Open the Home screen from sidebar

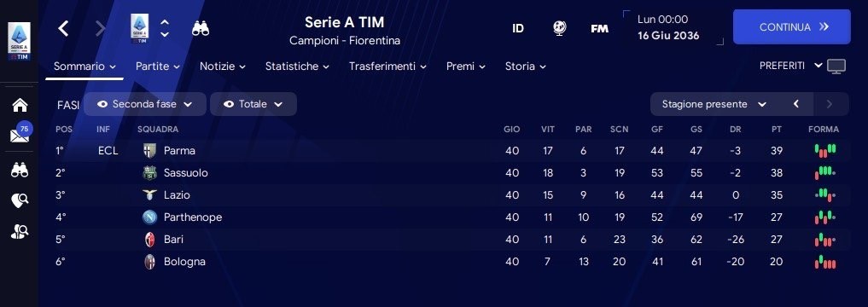[20, 105]
